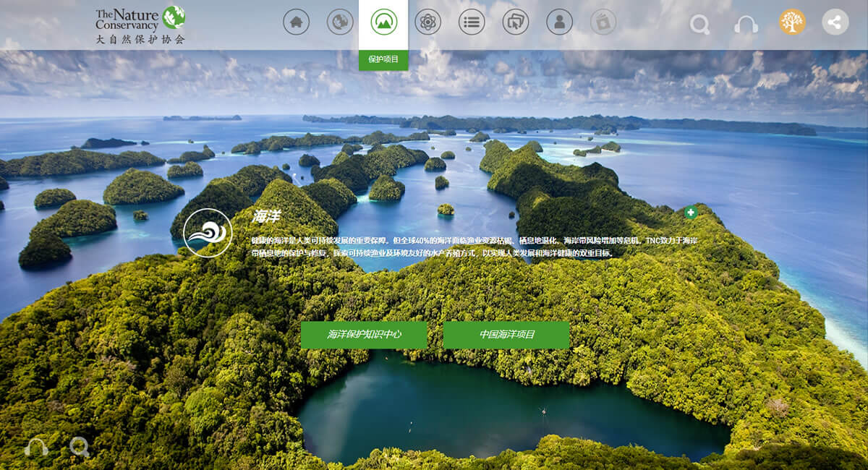
Task: Open the atom science icon
Action: [x=427, y=22]
